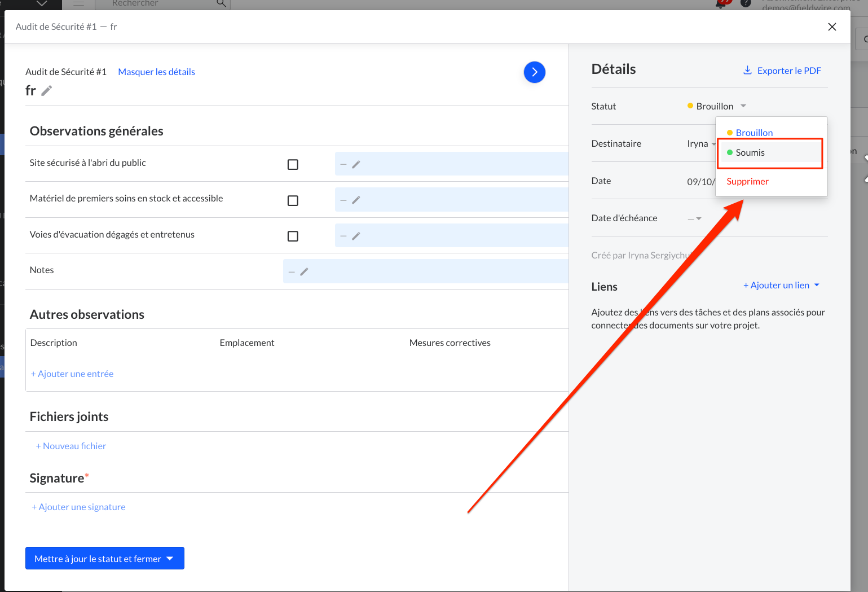This screenshot has width=868, height=592.
Task: Click the Exporter le PDF download icon
Action: point(747,71)
